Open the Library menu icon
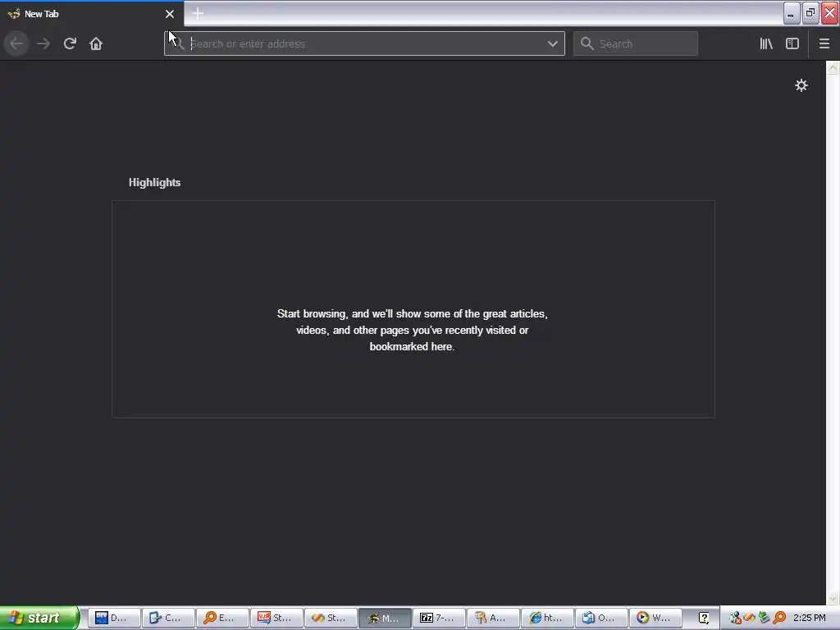 pyautogui.click(x=766, y=43)
